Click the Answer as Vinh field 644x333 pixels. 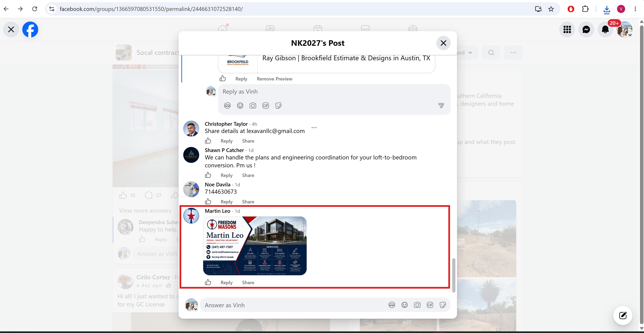[292, 305]
